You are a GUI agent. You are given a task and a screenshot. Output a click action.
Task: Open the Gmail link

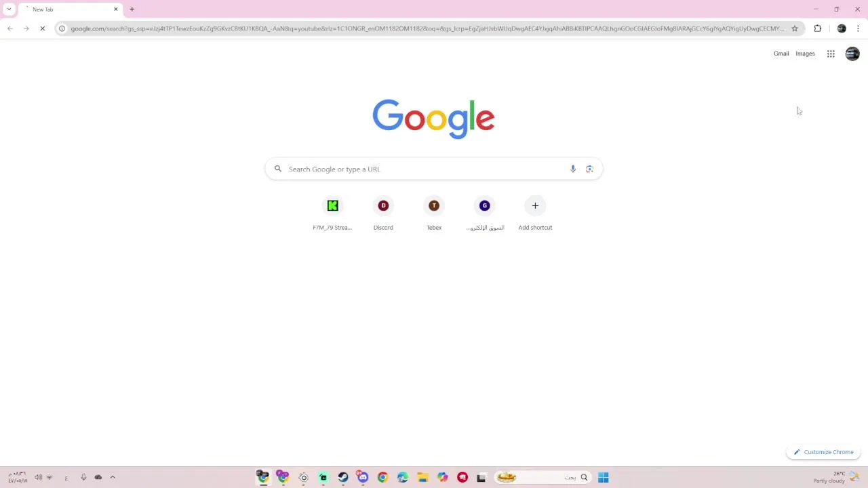pyautogui.click(x=781, y=54)
